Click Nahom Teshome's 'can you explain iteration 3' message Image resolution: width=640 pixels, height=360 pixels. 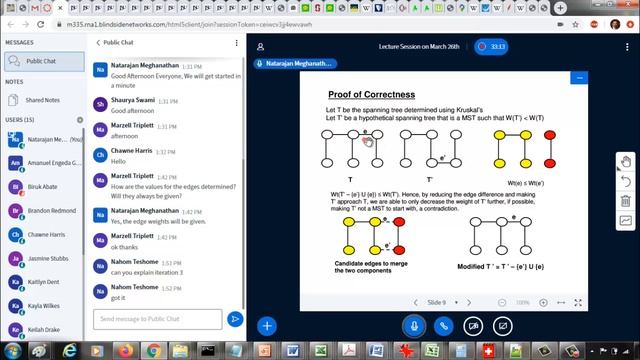click(x=147, y=272)
